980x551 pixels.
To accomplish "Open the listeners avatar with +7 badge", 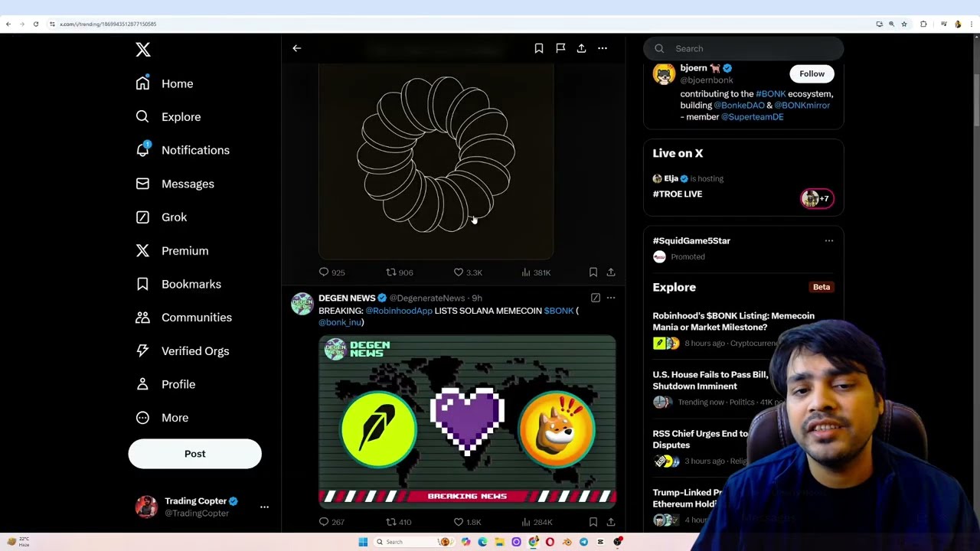I will pos(817,199).
